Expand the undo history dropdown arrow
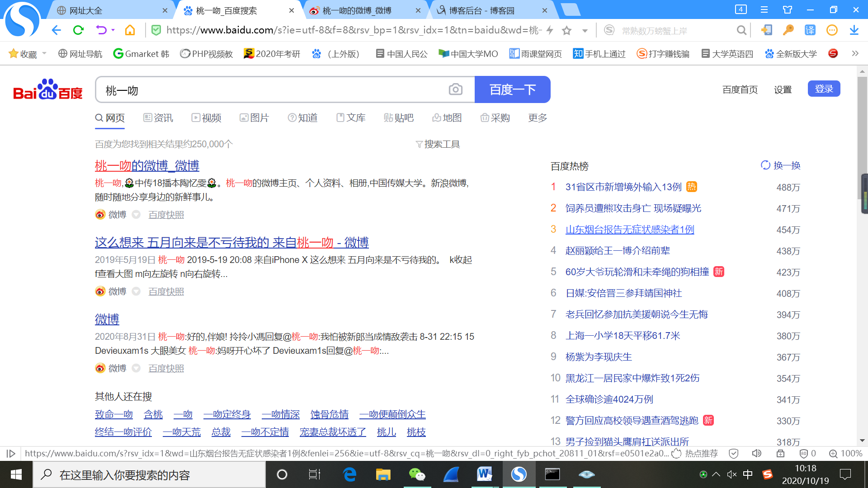Viewport: 868px width, 488px height. (113, 30)
